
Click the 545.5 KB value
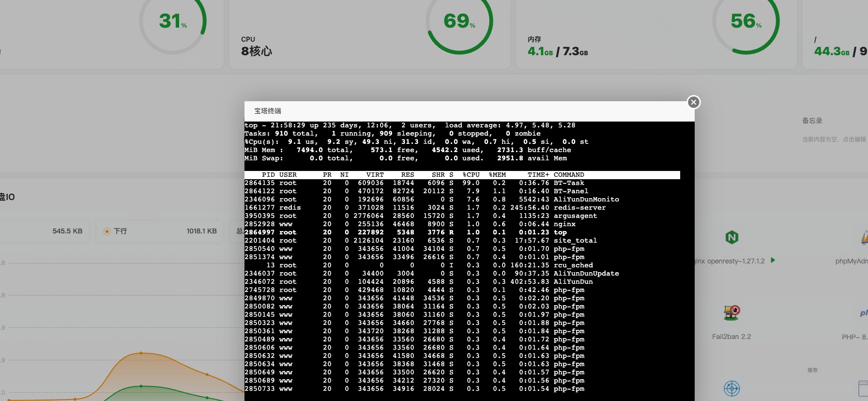click(67, 231)
